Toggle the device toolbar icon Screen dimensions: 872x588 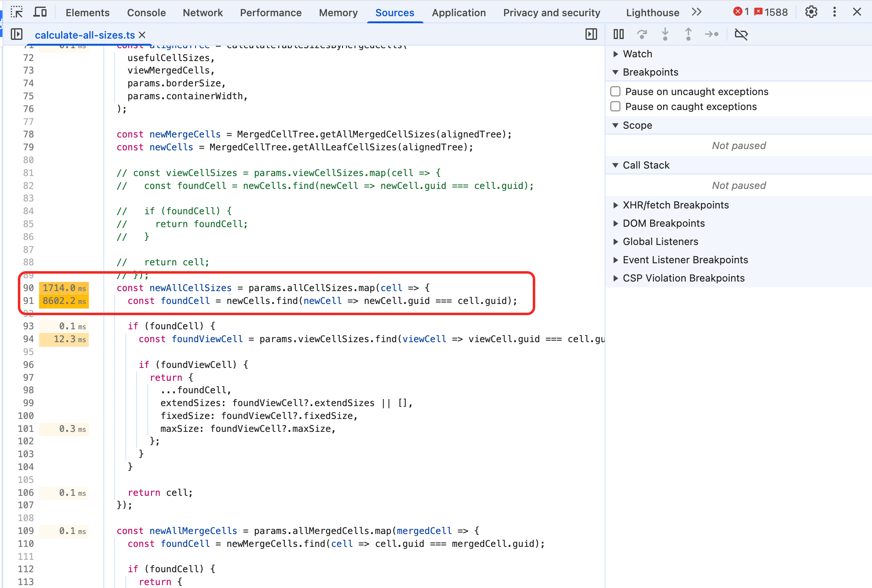pyautogui.click(x=40, y=12)
